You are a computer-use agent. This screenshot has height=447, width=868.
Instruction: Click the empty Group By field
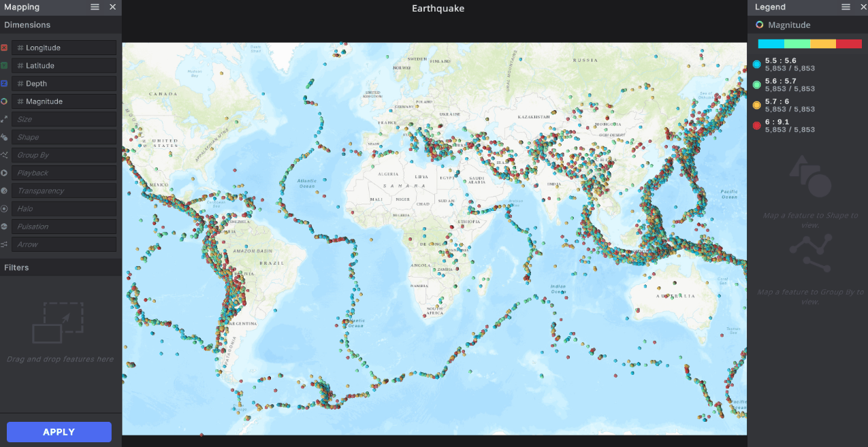pyautogui.click(x=64, y=155)
